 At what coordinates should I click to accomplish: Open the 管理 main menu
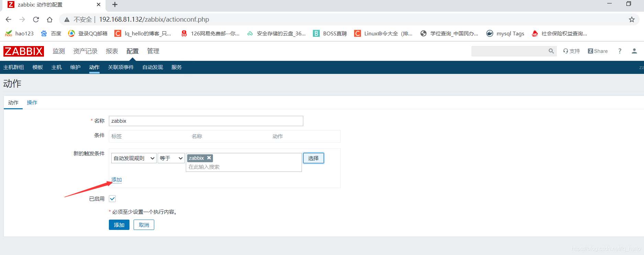[x=153, y=51]
